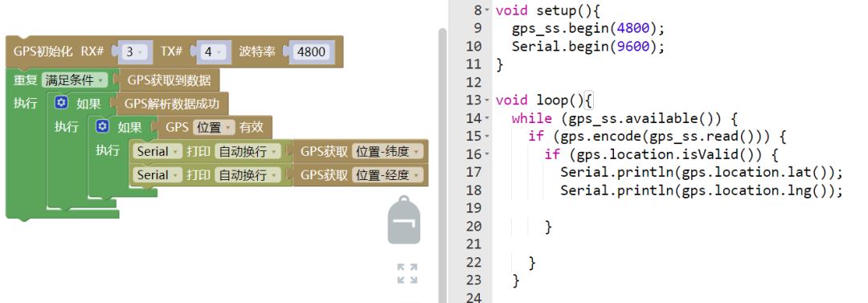Open the Serial dropdown beside 位置-经度

point(158,175)
